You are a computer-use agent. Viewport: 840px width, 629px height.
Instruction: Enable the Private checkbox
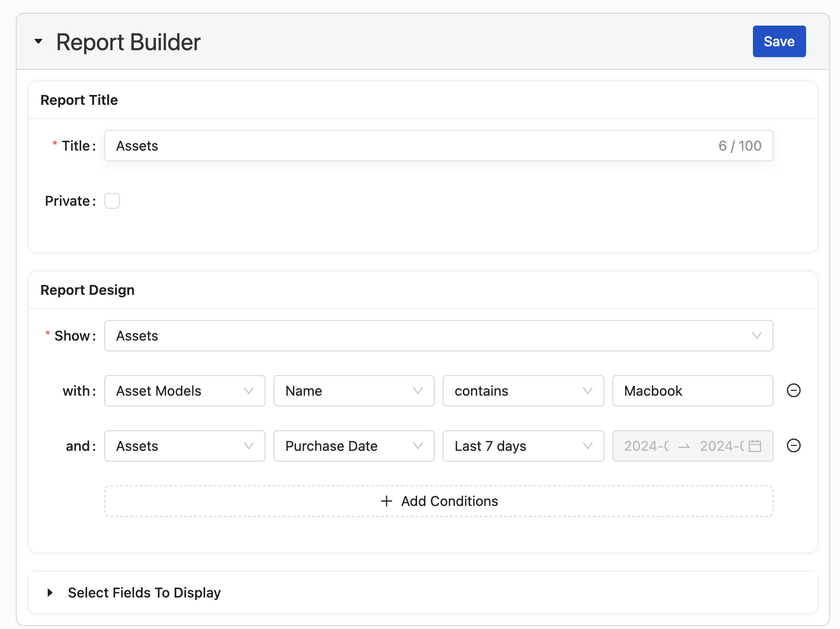coord(112,201)
